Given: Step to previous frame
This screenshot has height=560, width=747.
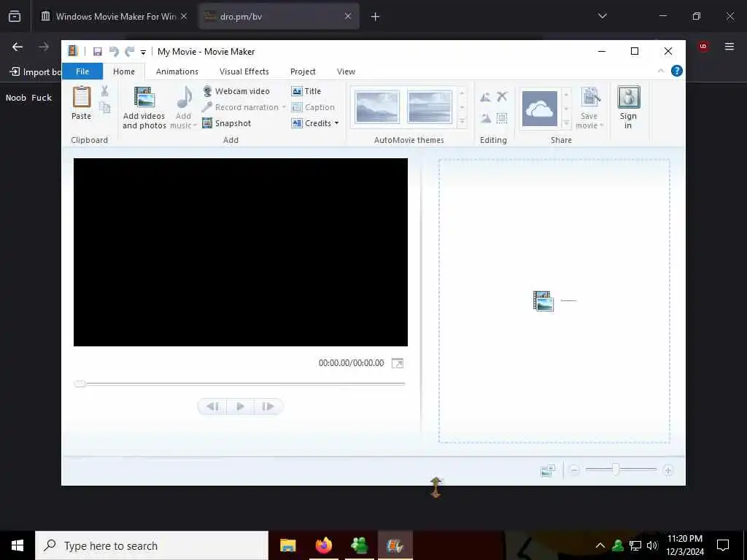Looking at the screenshot, I should click(212, 407).
